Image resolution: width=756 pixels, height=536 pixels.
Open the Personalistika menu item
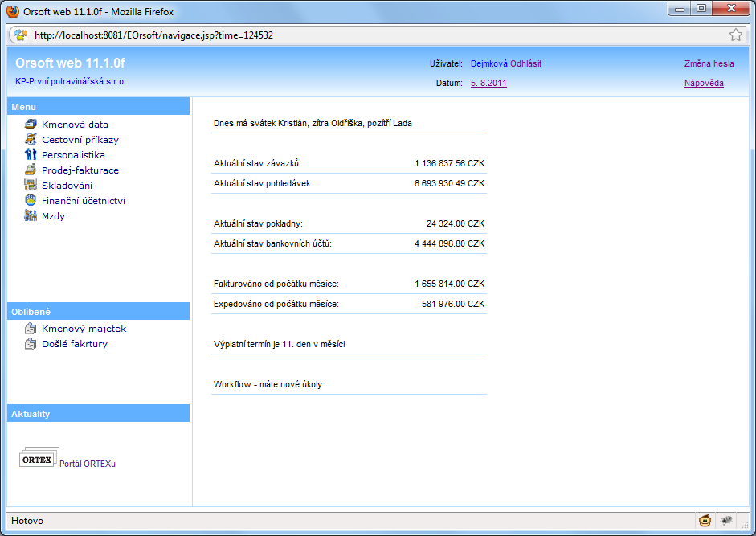pos(73,155)
